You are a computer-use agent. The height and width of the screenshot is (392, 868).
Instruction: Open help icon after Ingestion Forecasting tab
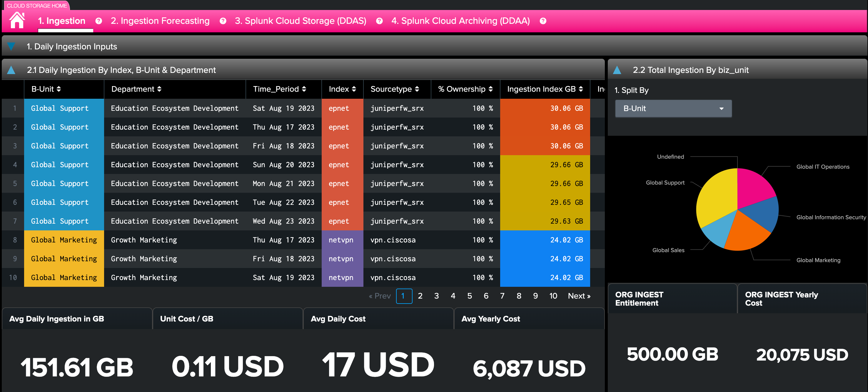[x=223, y=21]
